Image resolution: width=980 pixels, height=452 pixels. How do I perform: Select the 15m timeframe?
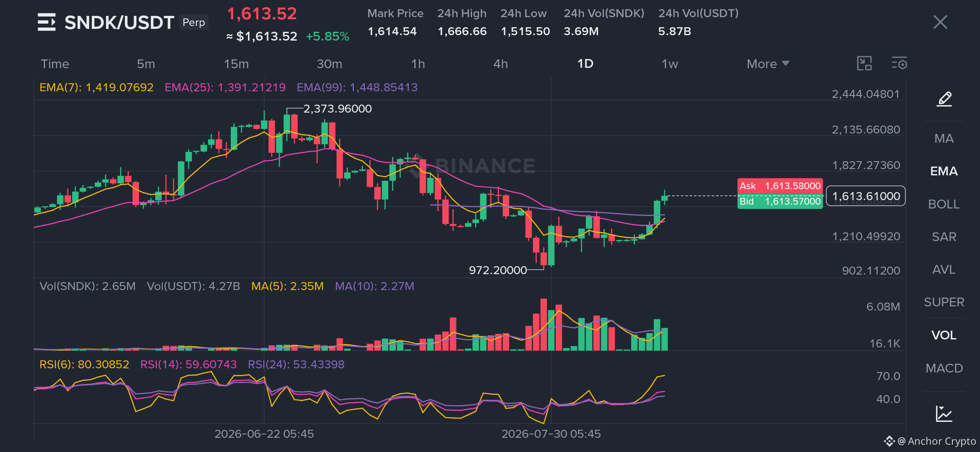(236, 64)
